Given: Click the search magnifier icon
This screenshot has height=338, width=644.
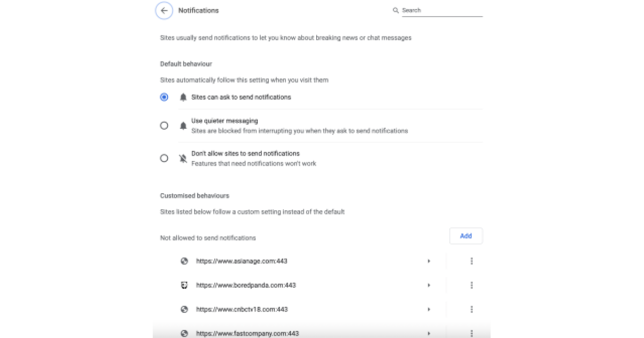Looking at the screenshot, I should [396, 10].
